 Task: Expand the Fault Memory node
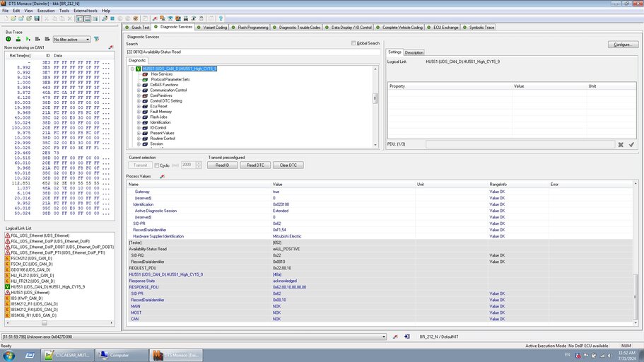tap(139, 112)
